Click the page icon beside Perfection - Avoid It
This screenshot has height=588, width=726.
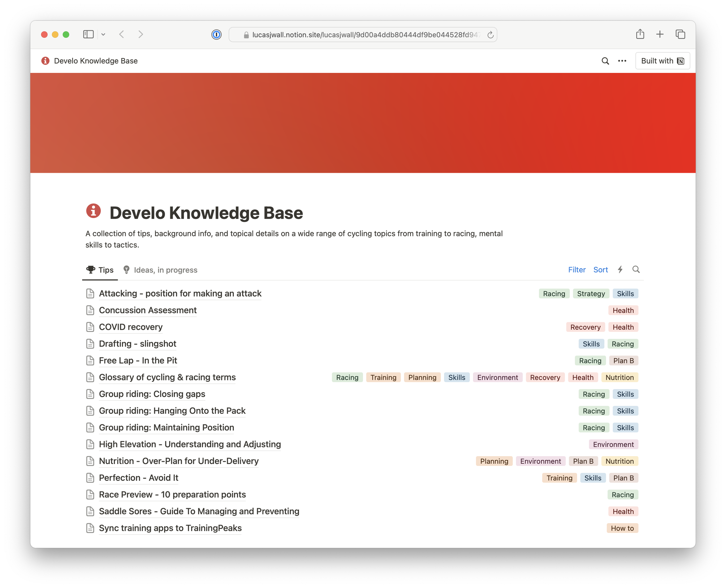pos(90,478)
